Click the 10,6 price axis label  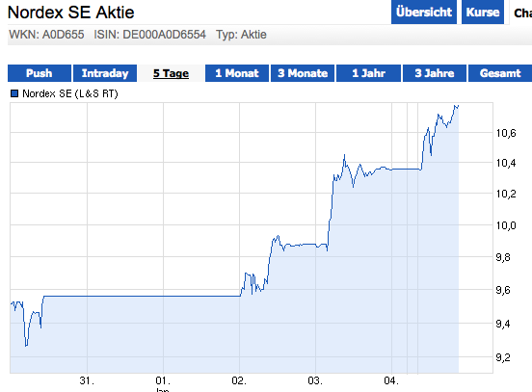tap(506, 133)
